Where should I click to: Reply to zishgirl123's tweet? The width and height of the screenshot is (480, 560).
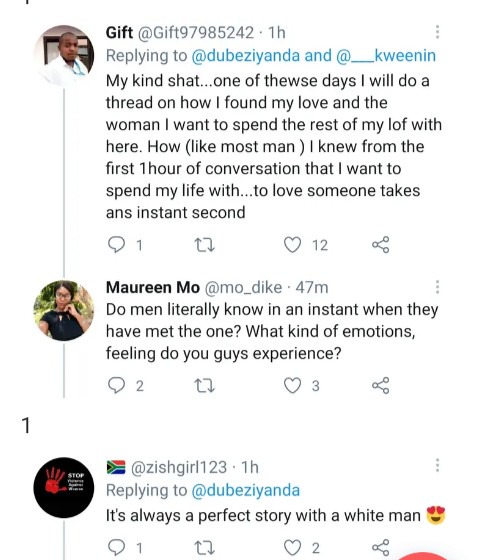point(116,548)
